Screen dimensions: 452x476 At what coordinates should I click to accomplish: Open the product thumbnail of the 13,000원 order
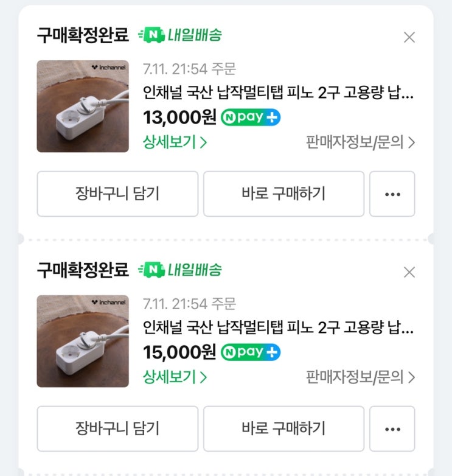(x=83, y=106)
